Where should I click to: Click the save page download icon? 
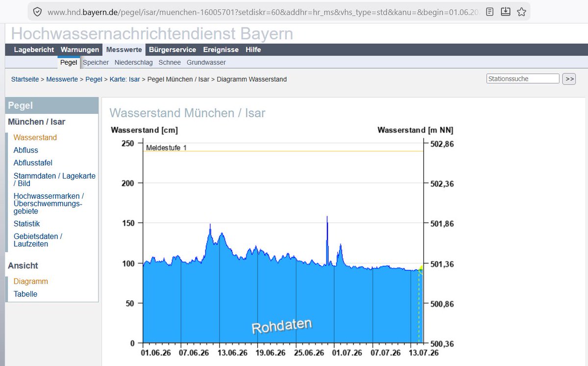point(506,11)
